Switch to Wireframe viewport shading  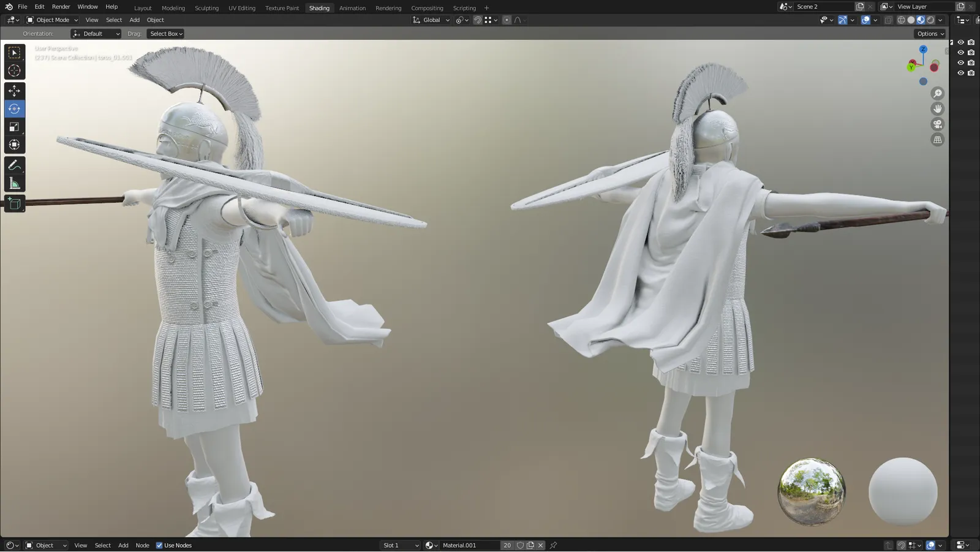coord(901,20)
